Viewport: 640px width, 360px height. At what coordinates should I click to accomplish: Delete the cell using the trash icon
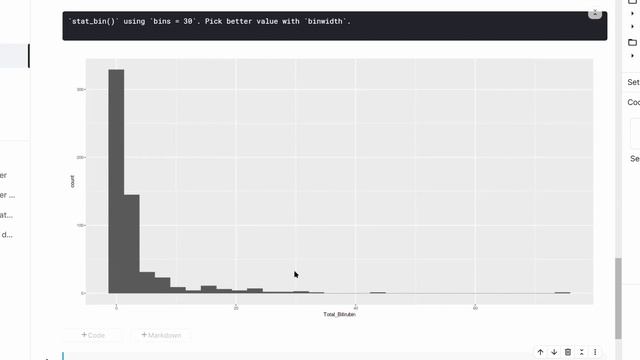click(568, 352)
